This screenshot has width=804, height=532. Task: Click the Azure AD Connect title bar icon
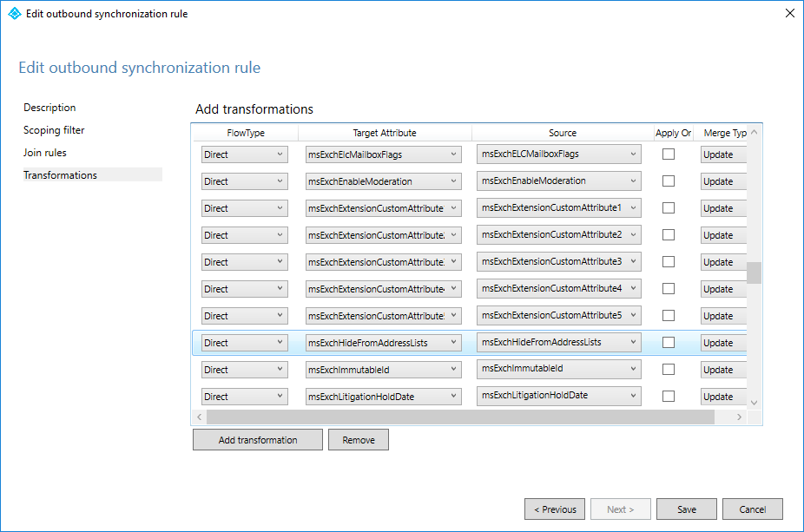click(x=15, y=13)
